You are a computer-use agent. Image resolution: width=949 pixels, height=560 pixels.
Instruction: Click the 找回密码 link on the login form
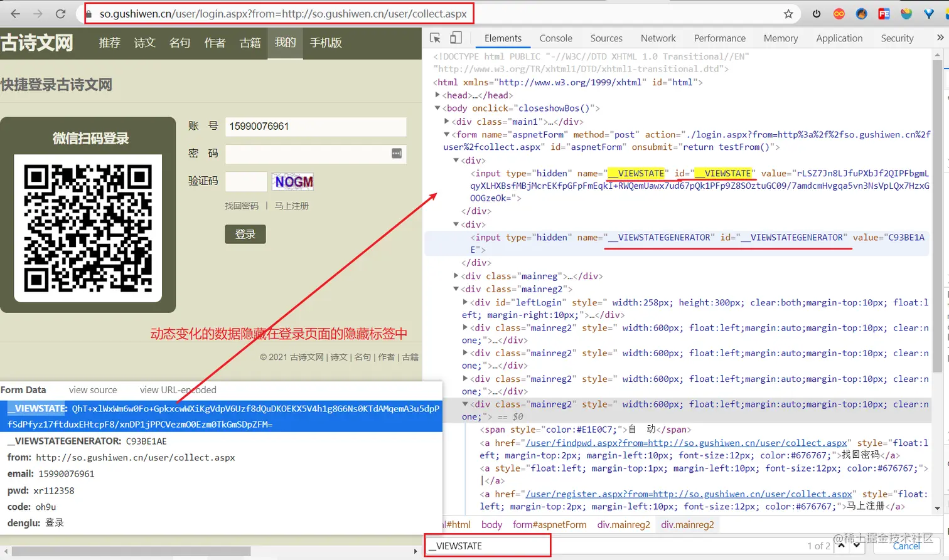(x=242, y=206)
